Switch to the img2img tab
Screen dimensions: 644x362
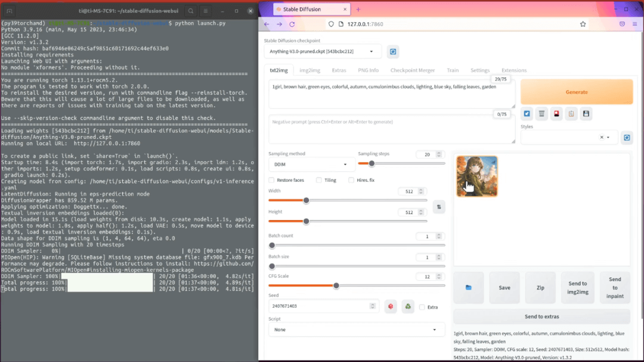(309, 70)
